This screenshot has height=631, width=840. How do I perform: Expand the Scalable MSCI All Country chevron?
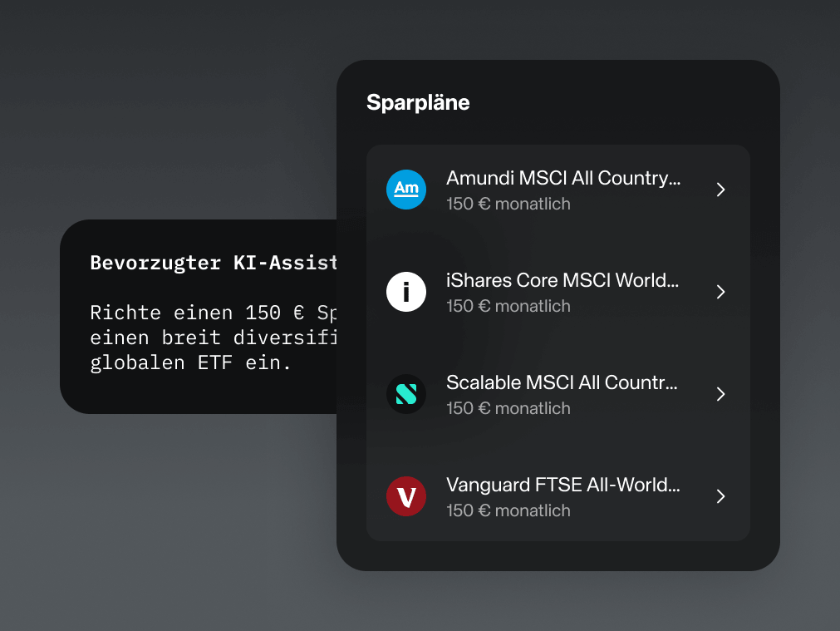720,394
